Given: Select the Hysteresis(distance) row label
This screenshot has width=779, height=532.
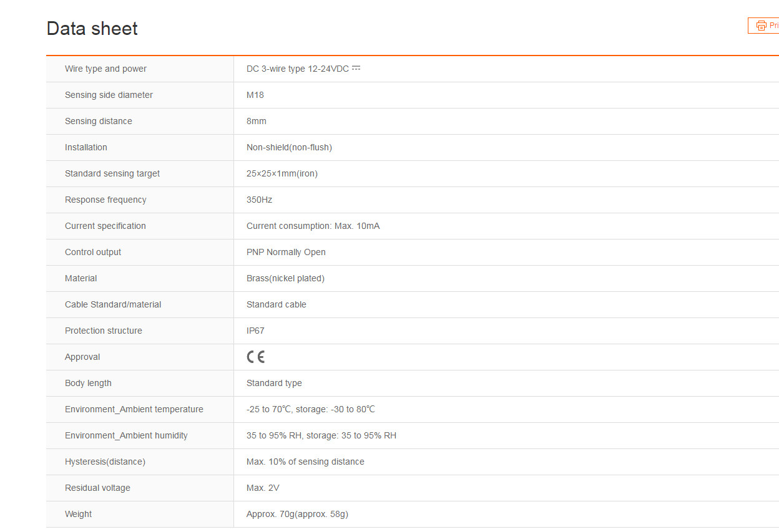Looking at the screenshot, I should (x=105, y=462).
